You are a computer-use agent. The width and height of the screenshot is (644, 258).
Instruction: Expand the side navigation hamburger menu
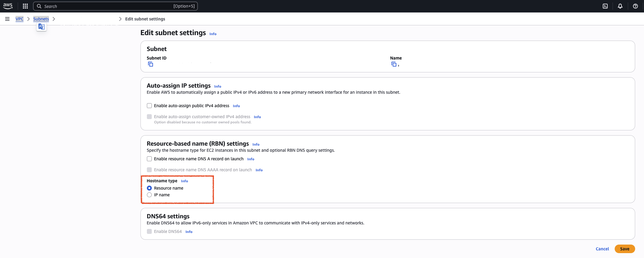coord(7,19)
